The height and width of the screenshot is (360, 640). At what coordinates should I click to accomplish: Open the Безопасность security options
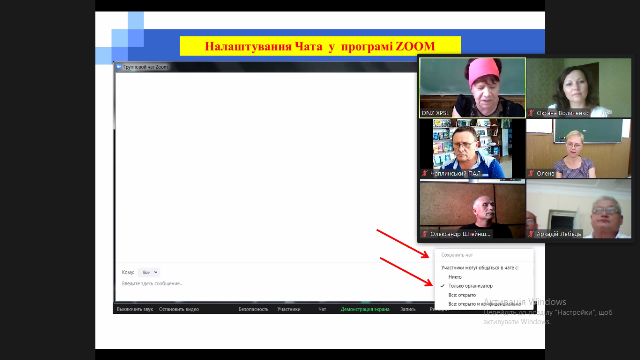click(x=253, y=309)
